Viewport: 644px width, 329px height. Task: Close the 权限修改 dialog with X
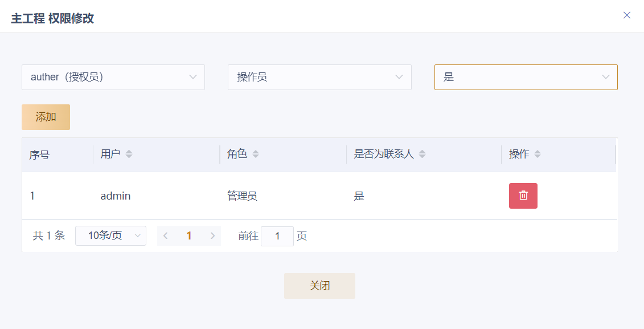pos(626,15)
